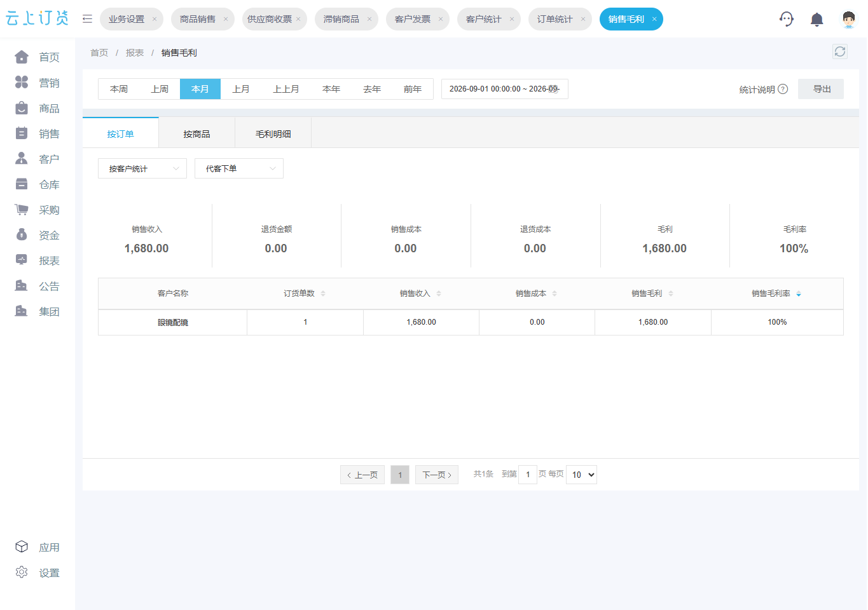Expand the 代客下单 dropdown

(239, 168)
